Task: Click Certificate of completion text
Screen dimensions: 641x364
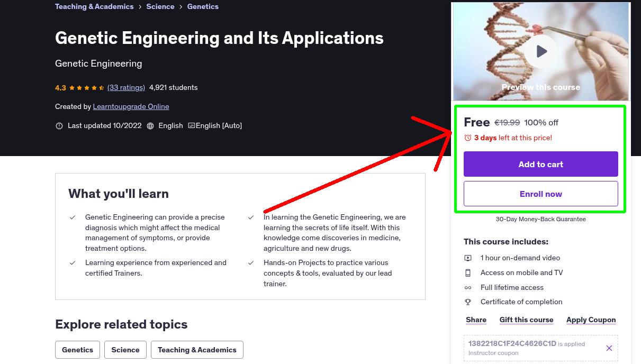Action: pos(521,302)
